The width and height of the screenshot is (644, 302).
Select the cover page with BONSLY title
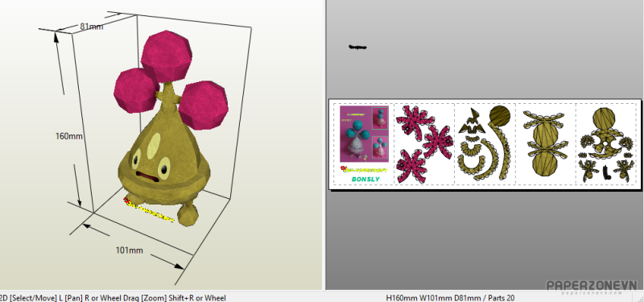click(364, 144)
